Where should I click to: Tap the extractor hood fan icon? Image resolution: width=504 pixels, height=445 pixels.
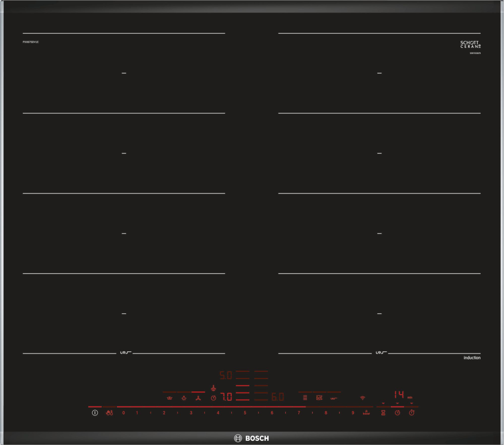[x=198, y=398]
